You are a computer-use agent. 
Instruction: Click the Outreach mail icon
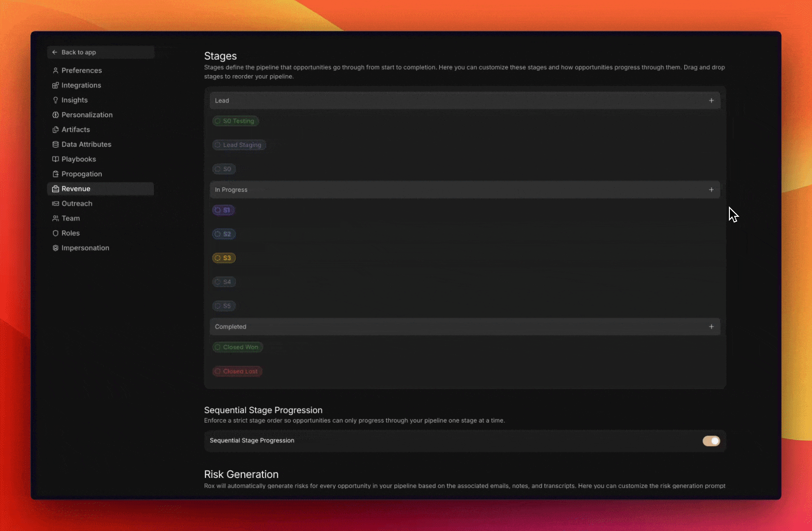(56, 204)
